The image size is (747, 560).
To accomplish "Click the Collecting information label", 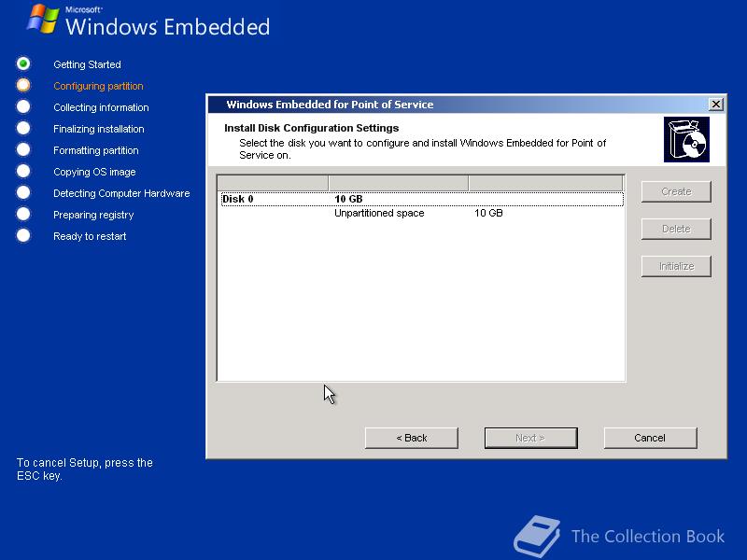I will point(101,107).
